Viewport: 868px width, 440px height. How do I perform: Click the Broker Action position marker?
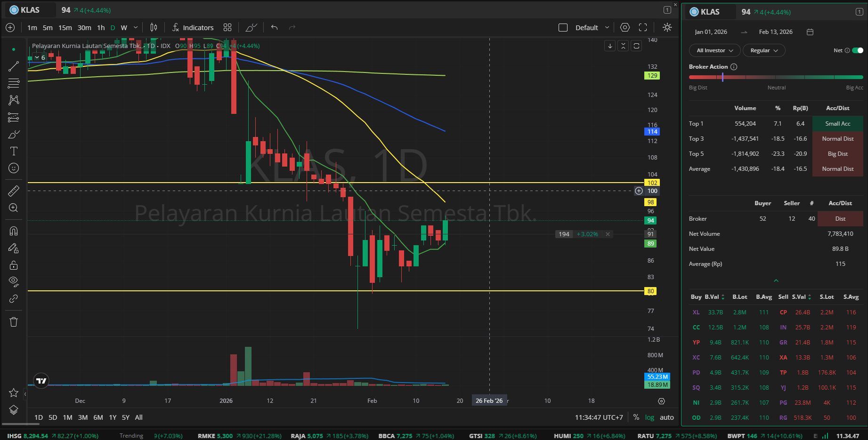click(x=722, y=77)
